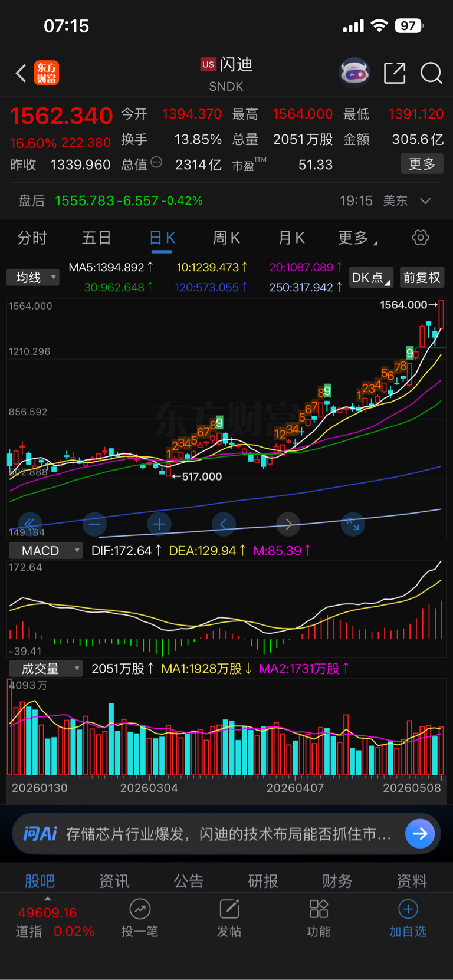Tap the share export icon
This screenshot has width=453, height=980.
click(x=395, y=73)
